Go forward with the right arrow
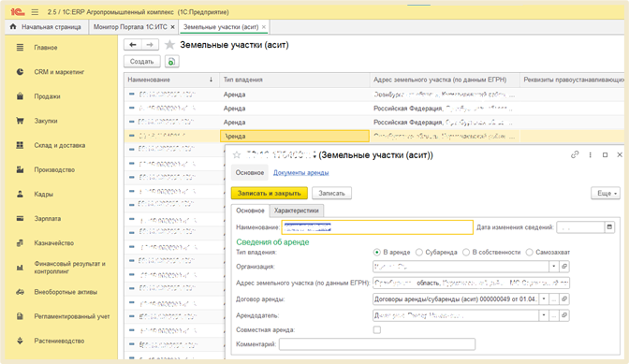 pyautogui.click(x=150, y=45)
